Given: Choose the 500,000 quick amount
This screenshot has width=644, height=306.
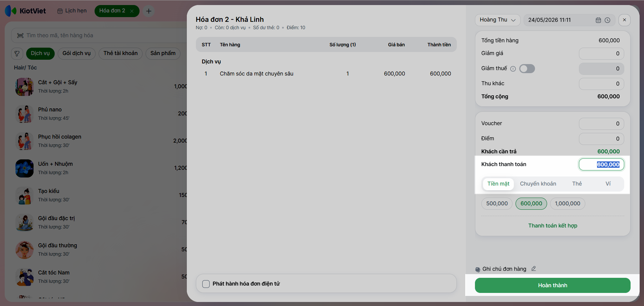Looking at the screenshot, I should tap(497, 204).
